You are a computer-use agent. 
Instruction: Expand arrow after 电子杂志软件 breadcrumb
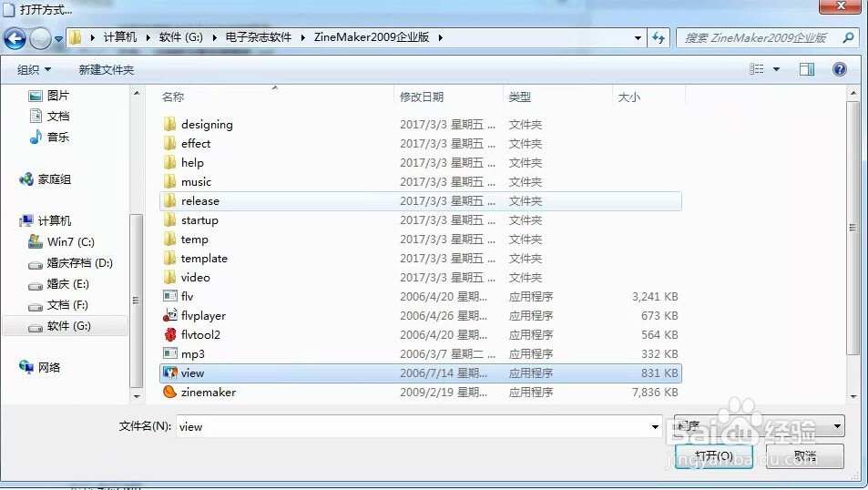[x=302, y=37]
